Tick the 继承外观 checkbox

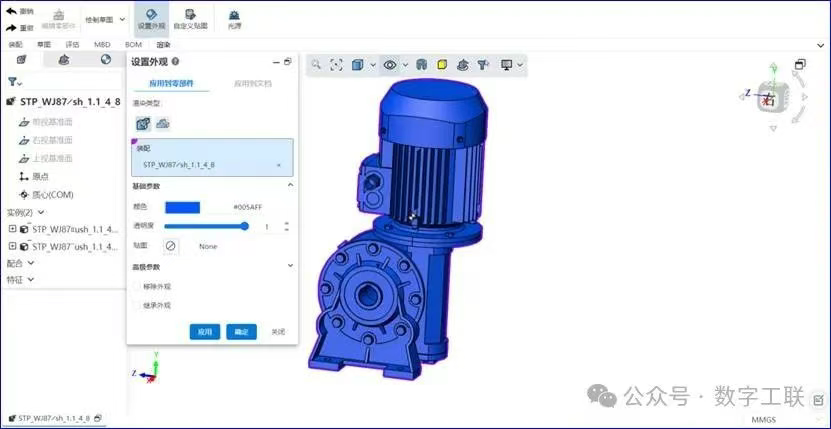139,305
